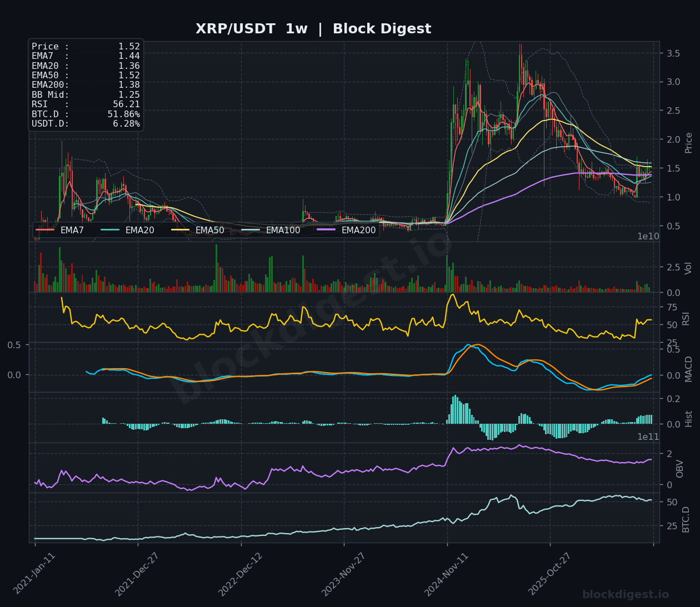Image resolution: width=700 pixels, height=607 pixels.
Task: Click the 2024-Nov-11 date axis label
Action: (x=446, y=574)
